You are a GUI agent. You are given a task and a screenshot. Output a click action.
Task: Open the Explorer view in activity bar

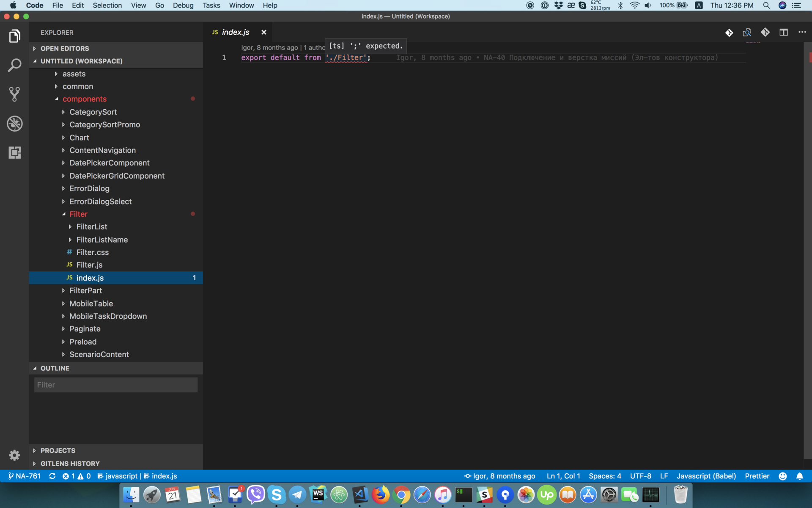[14, 36]
